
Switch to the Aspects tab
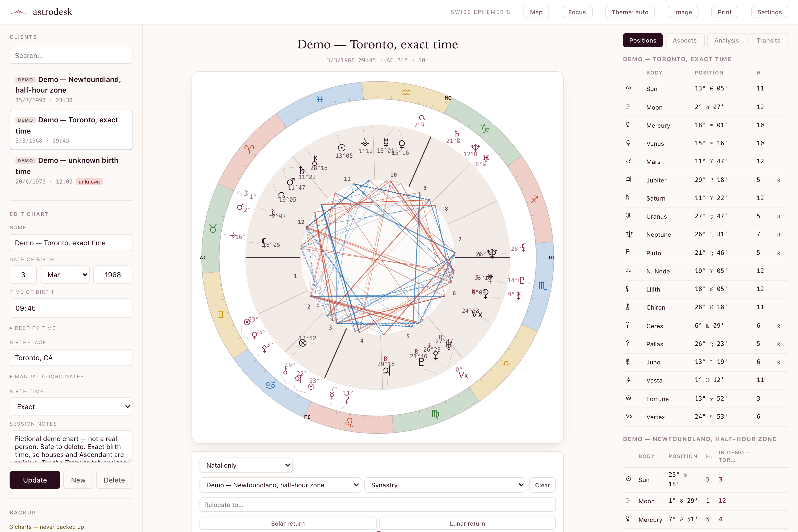pos(685,40)
